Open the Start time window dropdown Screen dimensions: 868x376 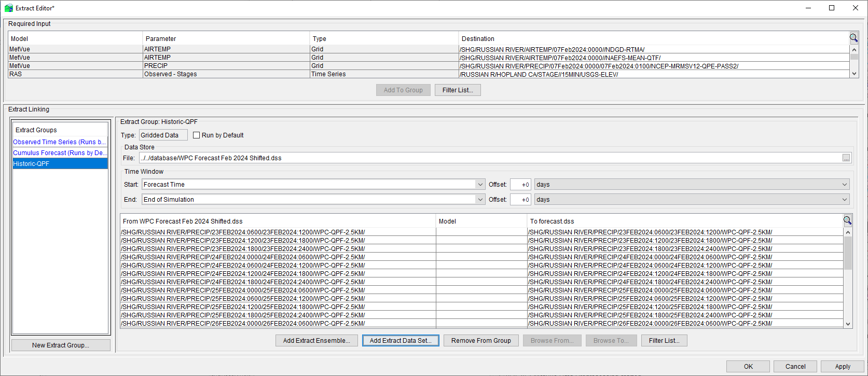[480, 185]
